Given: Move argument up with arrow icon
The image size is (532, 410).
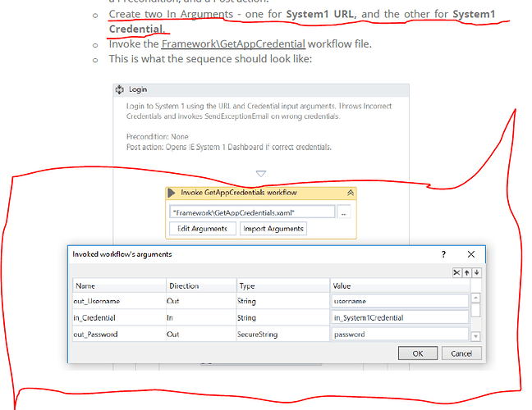Looking at the screenshot, I should [x=467, y=272].
